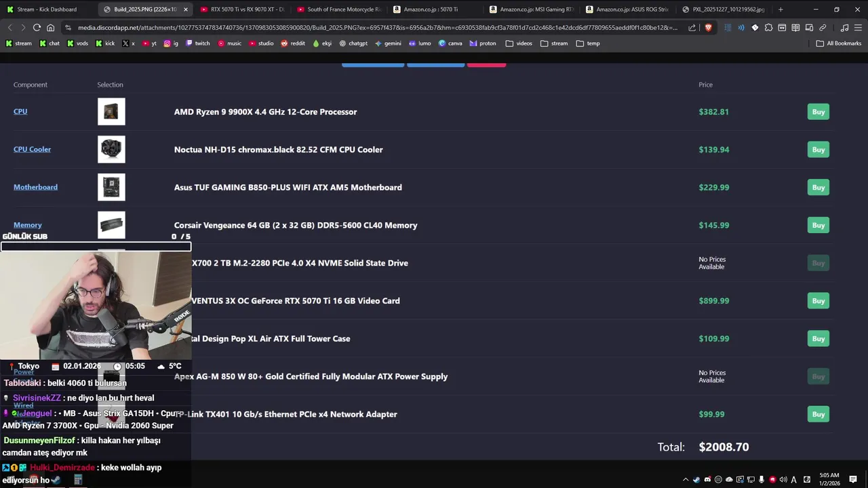Switch to Amazon.co.jp: ASUS ROG Strix tab

[x=627, y=9]
